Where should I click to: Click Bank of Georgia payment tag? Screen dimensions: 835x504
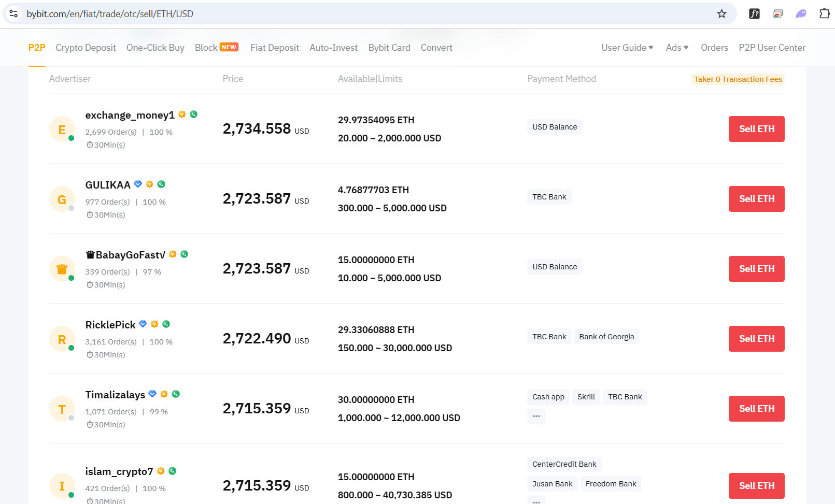[x=606, y=337]
